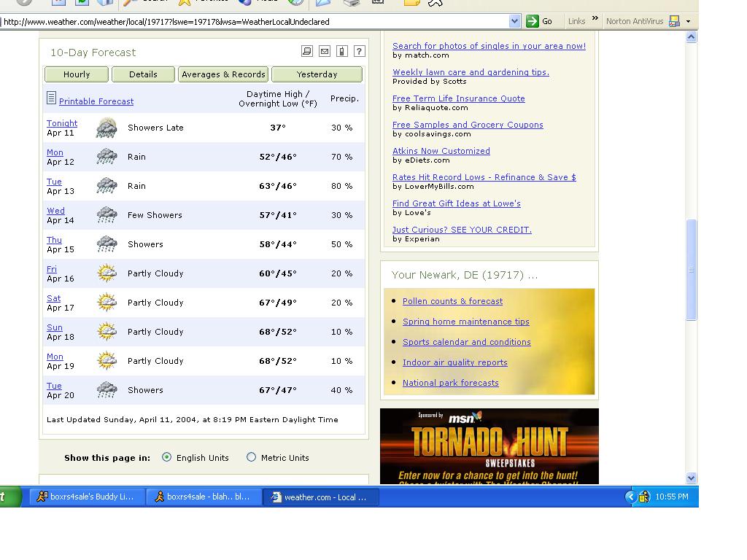The image size is (747, 560).
Task: Open the Yesterday tab
Action: point(317,74)
